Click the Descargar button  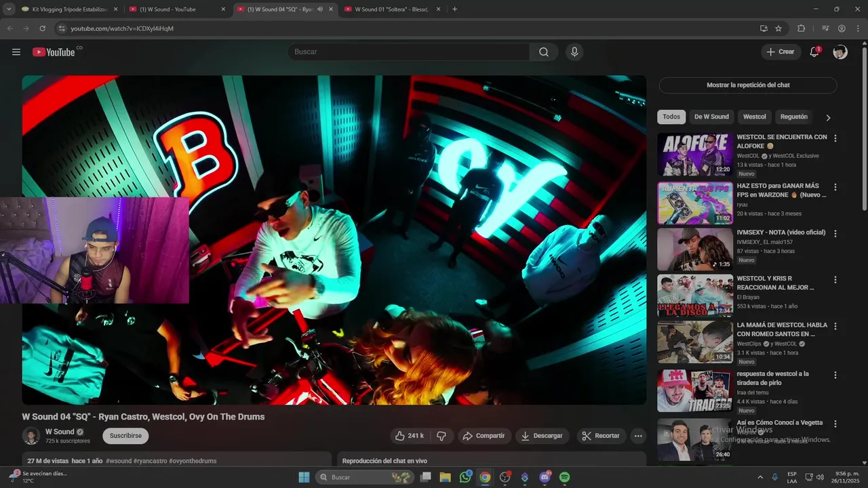pyautogui.click(x=543, y=436)
